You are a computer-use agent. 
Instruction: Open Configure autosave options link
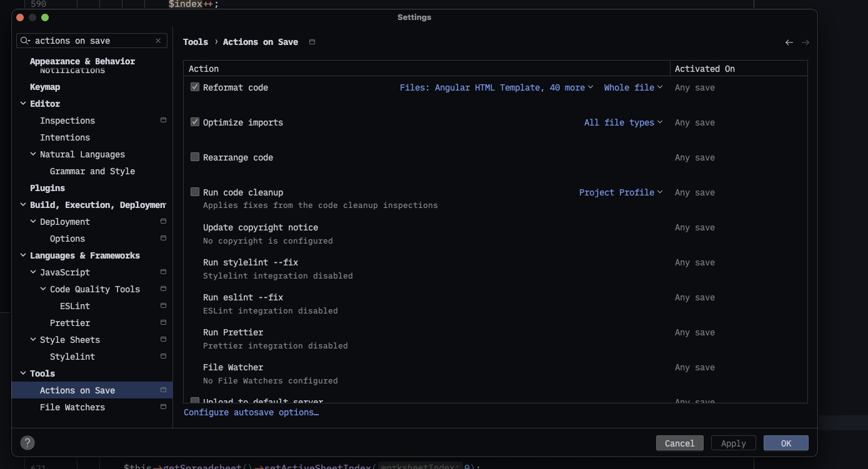pos(251,412)
